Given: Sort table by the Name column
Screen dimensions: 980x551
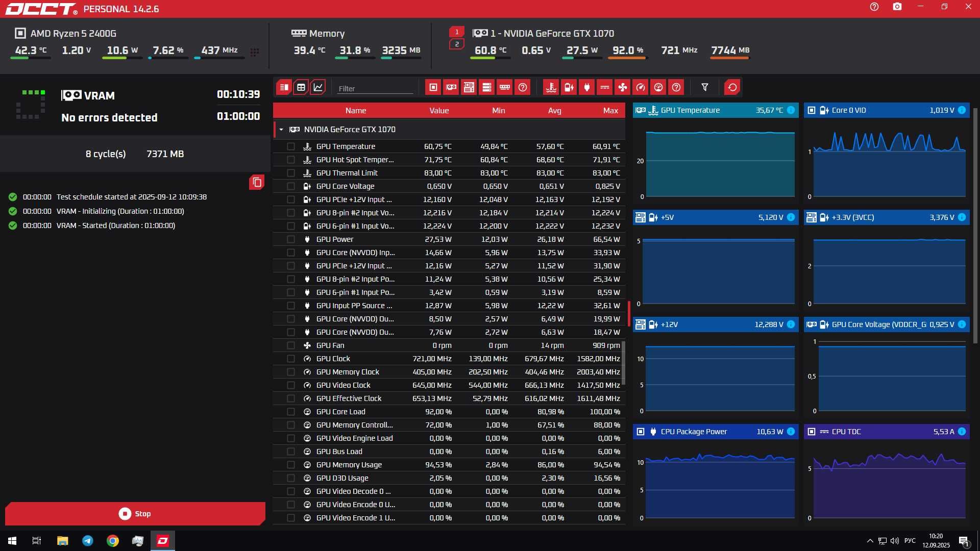Looking at the screenshot, I should (356, 111).
